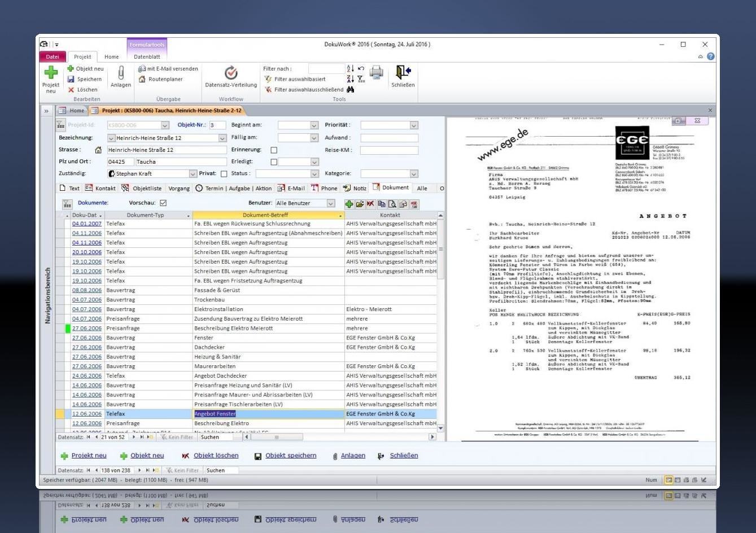Select the Angebot Dachdecker cell
This screenshot has width=756, height=533.
pyautogui.click(x=269, y=376)
